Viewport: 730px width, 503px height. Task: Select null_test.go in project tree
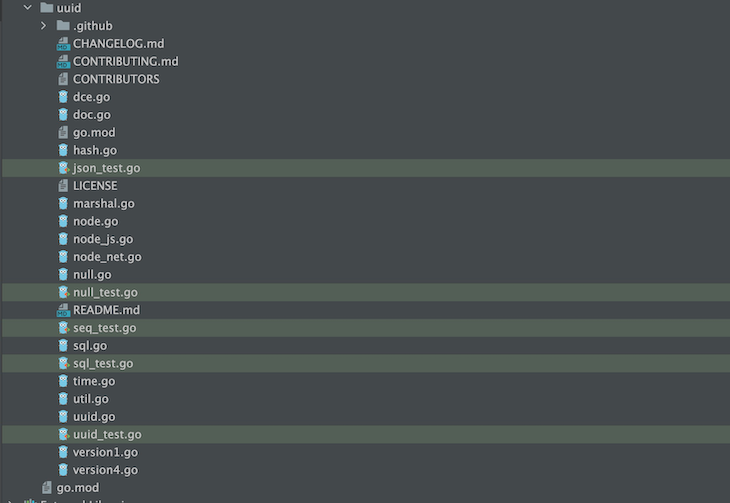[105, 292]
